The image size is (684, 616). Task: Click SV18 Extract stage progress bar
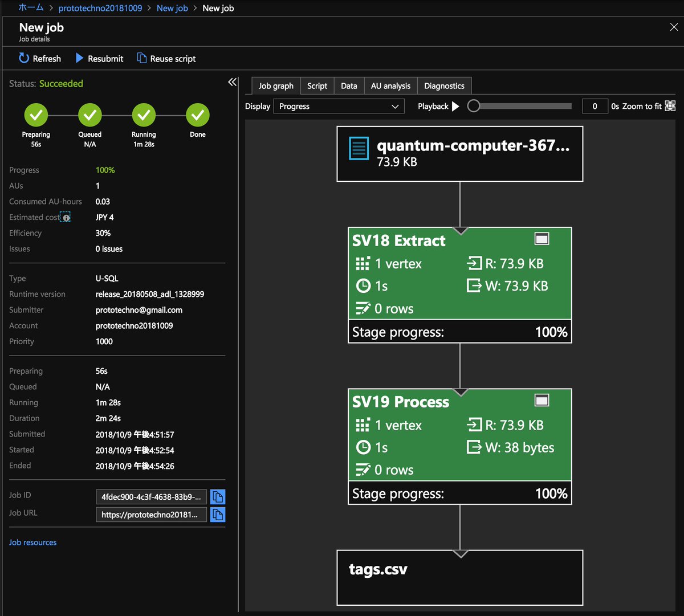coord(460,332)
